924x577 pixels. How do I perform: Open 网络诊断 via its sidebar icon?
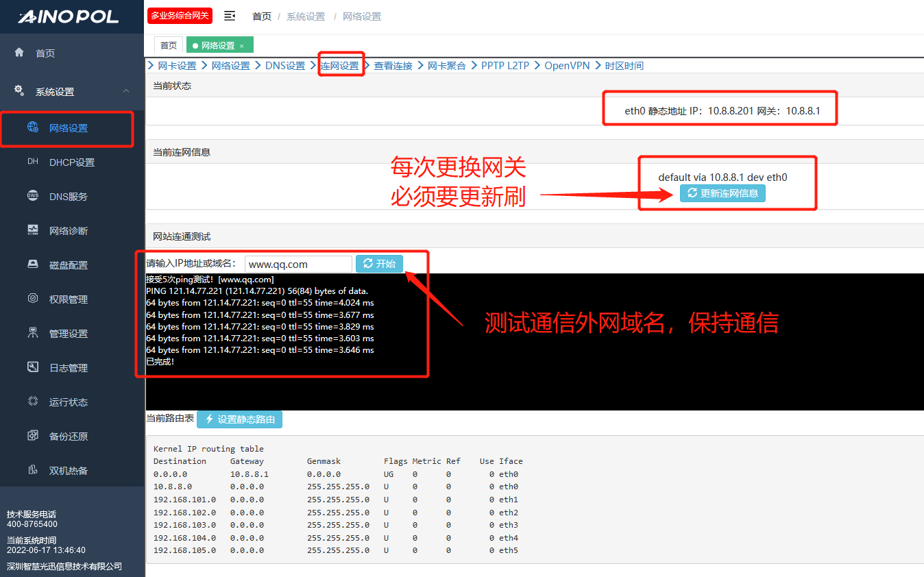[x=33, y=230]
